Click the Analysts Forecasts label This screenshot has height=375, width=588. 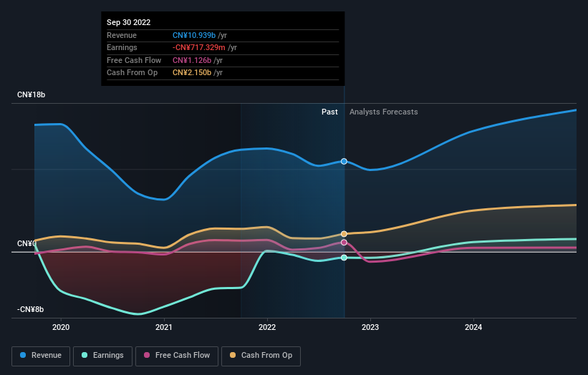[383, 112]
